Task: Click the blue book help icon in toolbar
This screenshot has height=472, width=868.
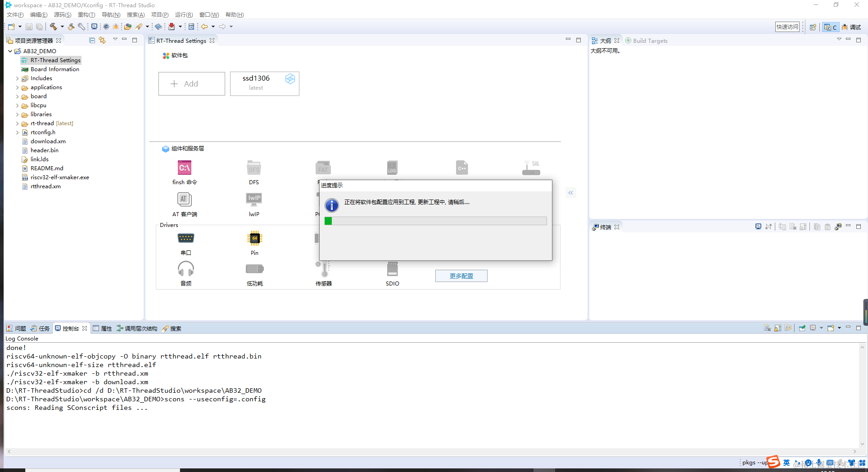Action: (x=158, y=27)
